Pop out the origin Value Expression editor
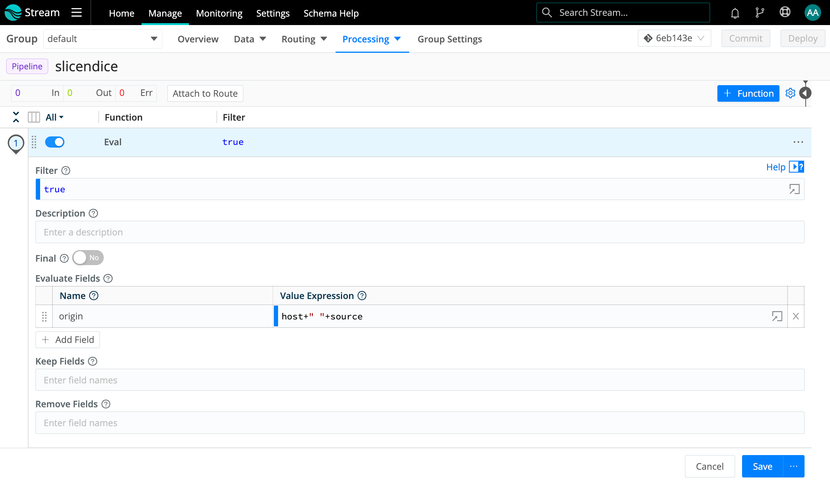This screenshot has height=504, width=830. pos(777,316)
